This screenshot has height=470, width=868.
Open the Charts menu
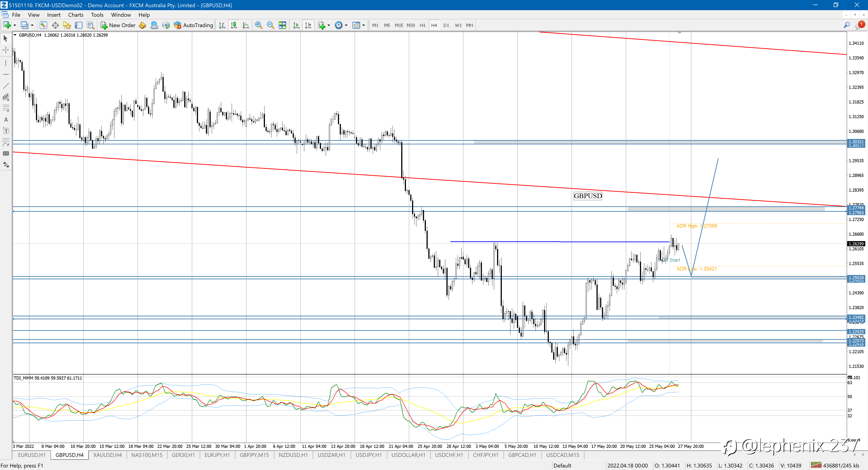(75, 15)
